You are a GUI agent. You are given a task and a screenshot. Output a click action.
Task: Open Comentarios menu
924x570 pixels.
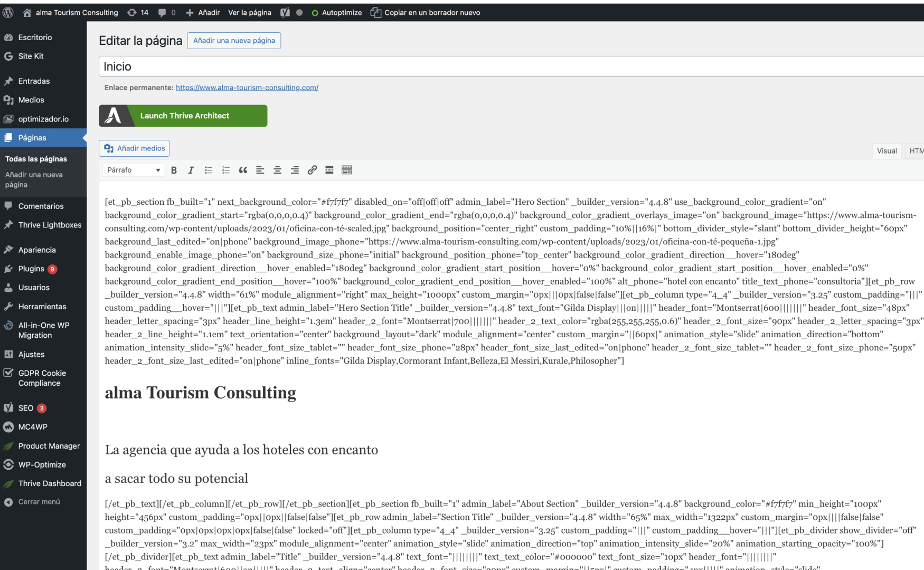click(x=43, y=206)
